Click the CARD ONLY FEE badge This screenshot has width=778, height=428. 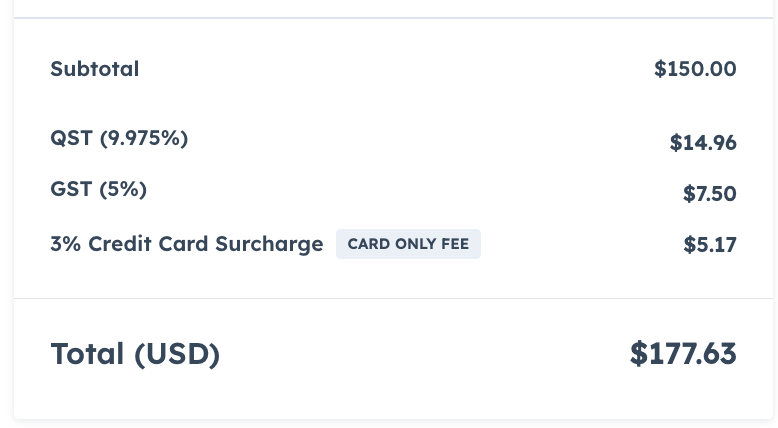(408, 244)
